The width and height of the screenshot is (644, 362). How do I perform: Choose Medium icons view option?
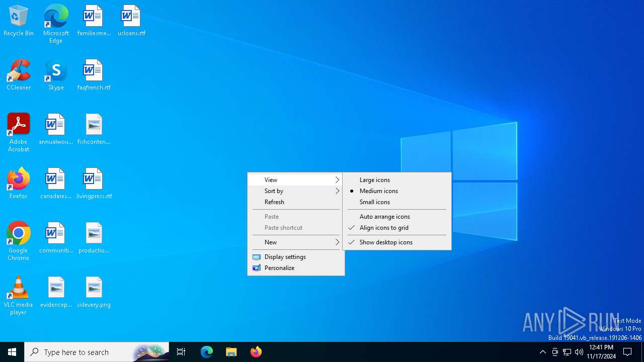coord(397,191)
